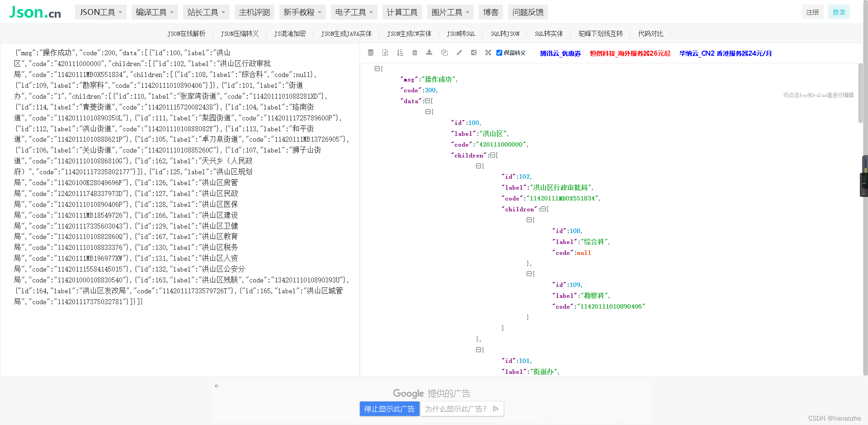Open the 腾讯云_优惠券 link
868x425 pixels.
click(x=561, y=53)
